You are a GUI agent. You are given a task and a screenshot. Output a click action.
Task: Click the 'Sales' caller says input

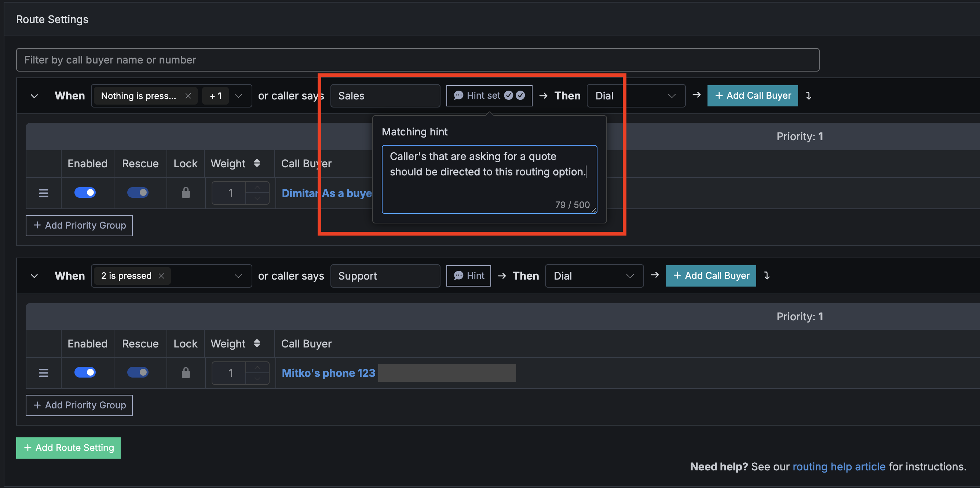(x=385, y=96)
